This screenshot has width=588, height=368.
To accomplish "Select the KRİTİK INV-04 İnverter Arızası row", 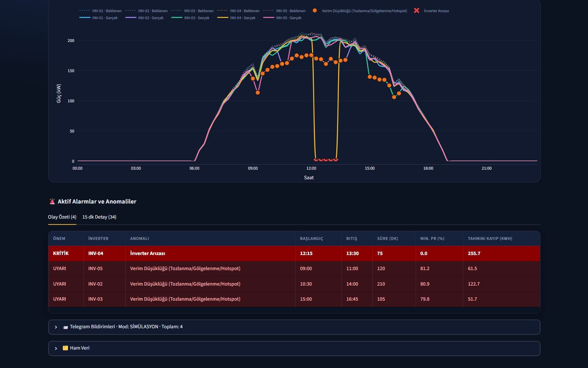I will point(294,253).
